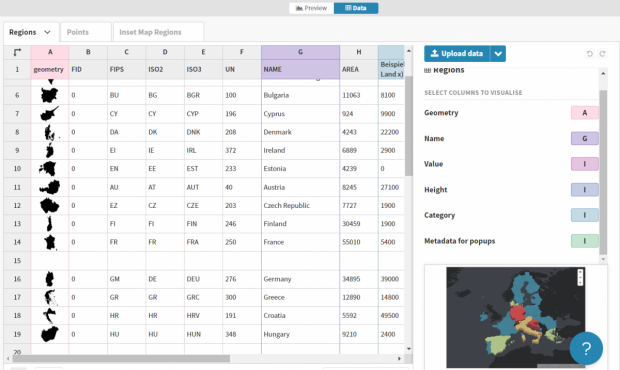Click horizontal scroll right arrow
The height and width of the screenshot is (370, 620).
click(x=399, y=359)
